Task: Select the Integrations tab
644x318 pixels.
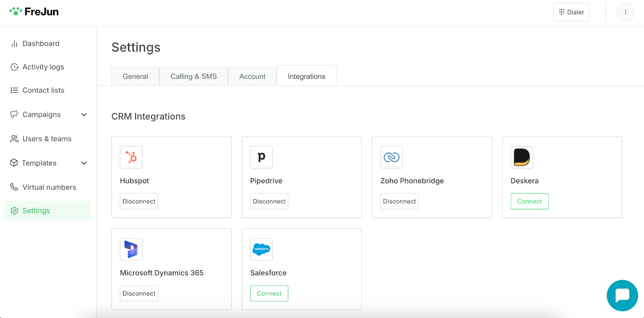Action: pyautogui.click(x=306, y=76)
